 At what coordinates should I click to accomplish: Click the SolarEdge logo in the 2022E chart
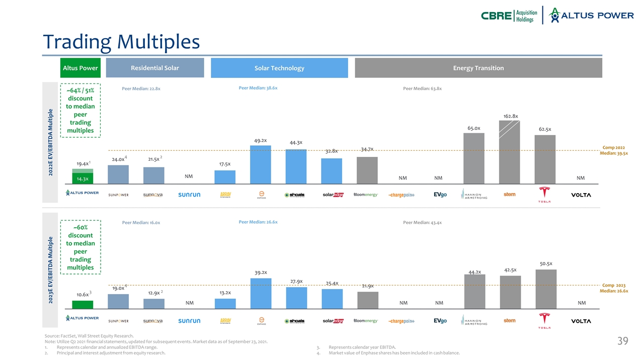pos(333,195)
